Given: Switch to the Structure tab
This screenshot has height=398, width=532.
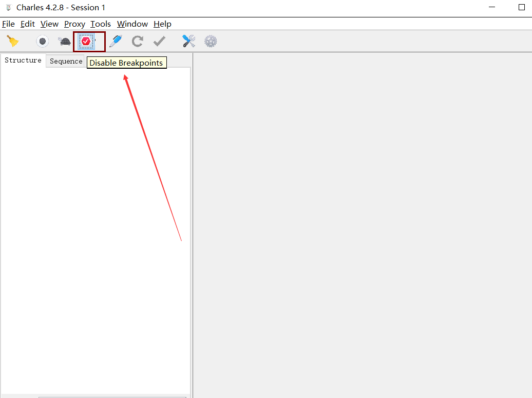Looking at the screenshot, I should click(23, 61).
